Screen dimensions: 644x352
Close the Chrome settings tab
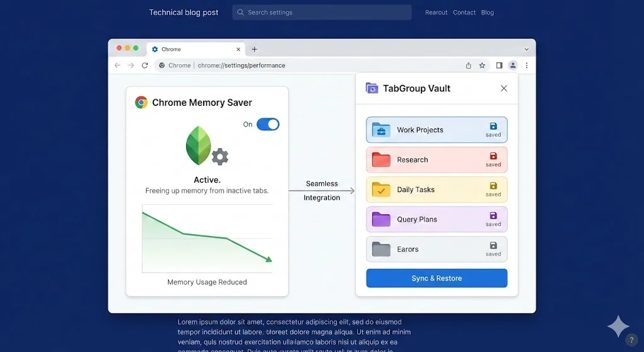[x=238, y=49]
